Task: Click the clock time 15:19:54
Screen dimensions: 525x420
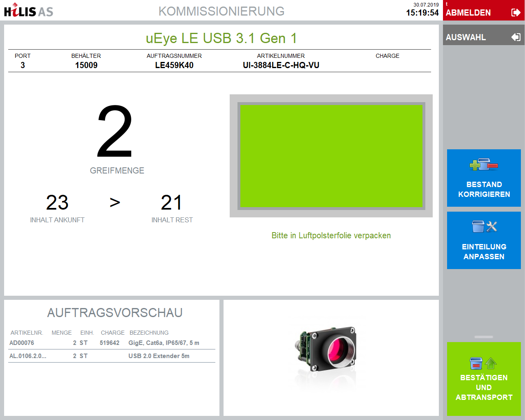Action: point(422,13)
